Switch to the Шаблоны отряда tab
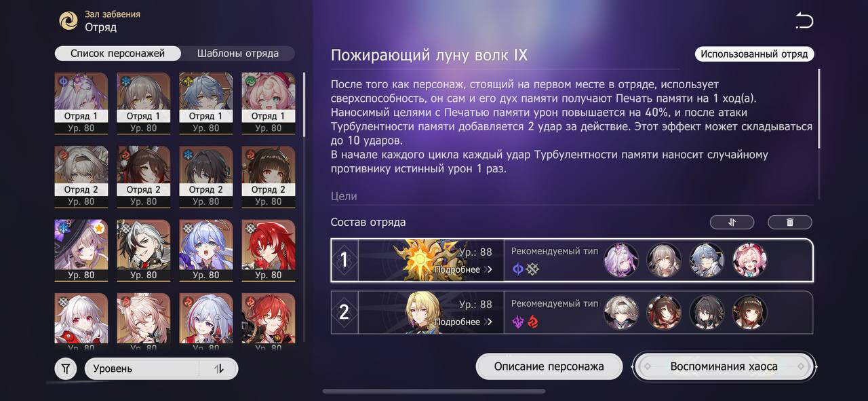Image resolution: width=868 pixels, height=401 pixels. click(x=238, y=54)
